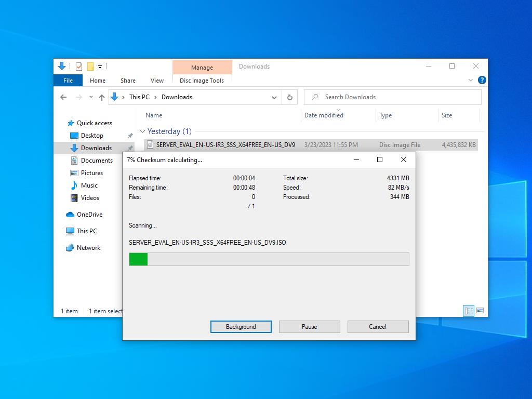
Task: Open Desktop in the navigation pane
Action: (92, 136)
